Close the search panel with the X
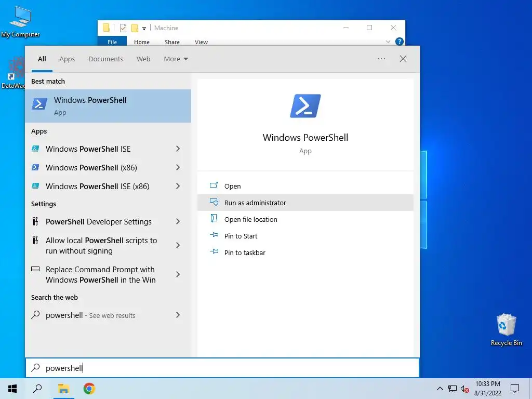 (x=403, y=59)
